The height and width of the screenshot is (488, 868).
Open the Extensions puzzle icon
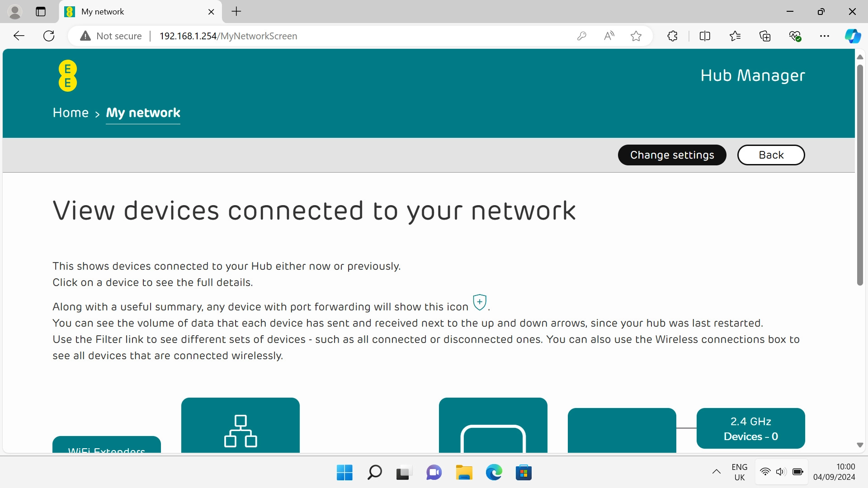(x=672, y=36)
